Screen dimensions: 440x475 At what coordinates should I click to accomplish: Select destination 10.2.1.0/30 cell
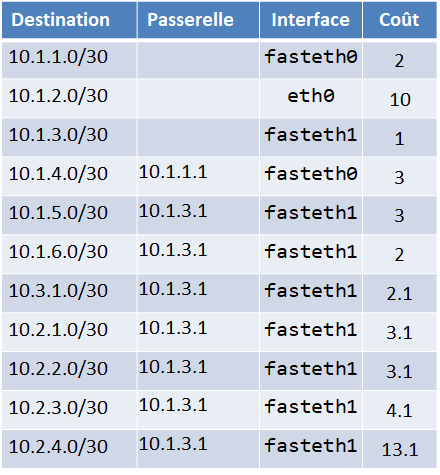coord(69,332)
